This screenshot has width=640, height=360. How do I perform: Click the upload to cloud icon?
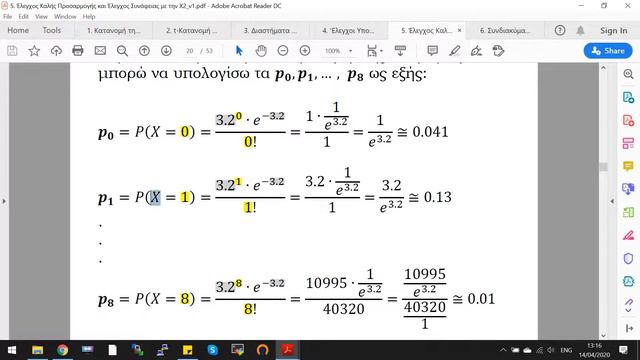click(56, 51)
